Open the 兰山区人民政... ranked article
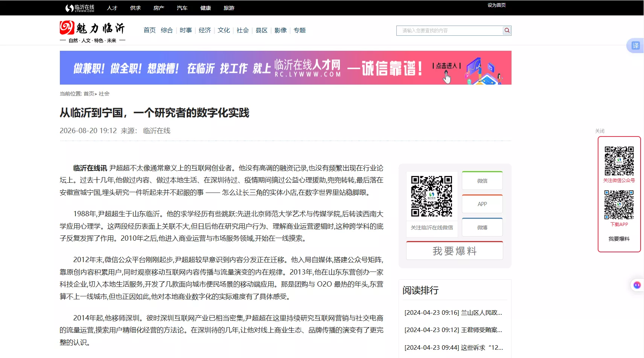644x358 pixels. tap(453, 312)
